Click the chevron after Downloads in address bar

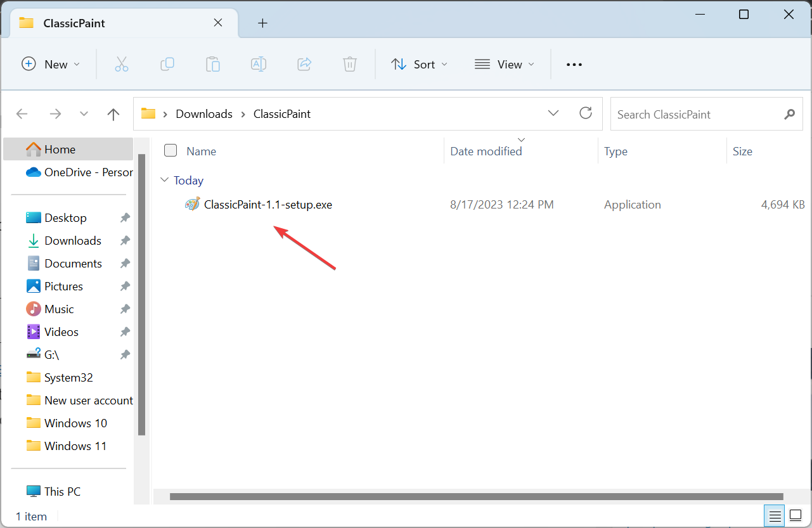click(243, 114)
